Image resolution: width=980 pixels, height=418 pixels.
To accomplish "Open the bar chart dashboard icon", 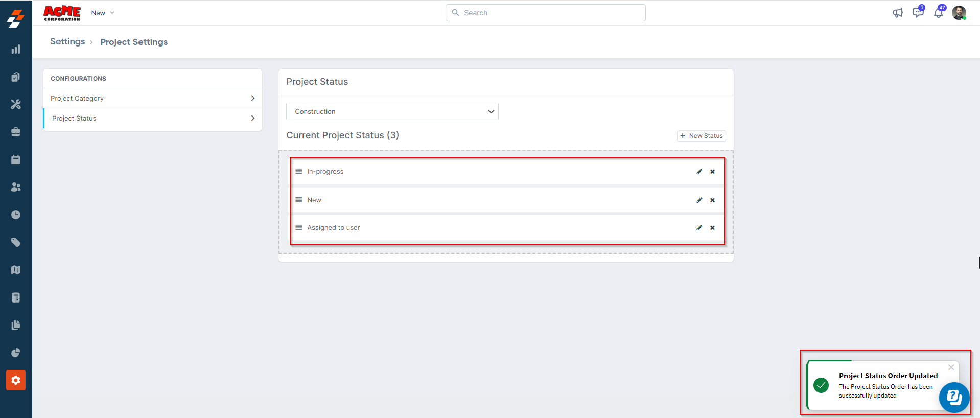I will (16, 50).
